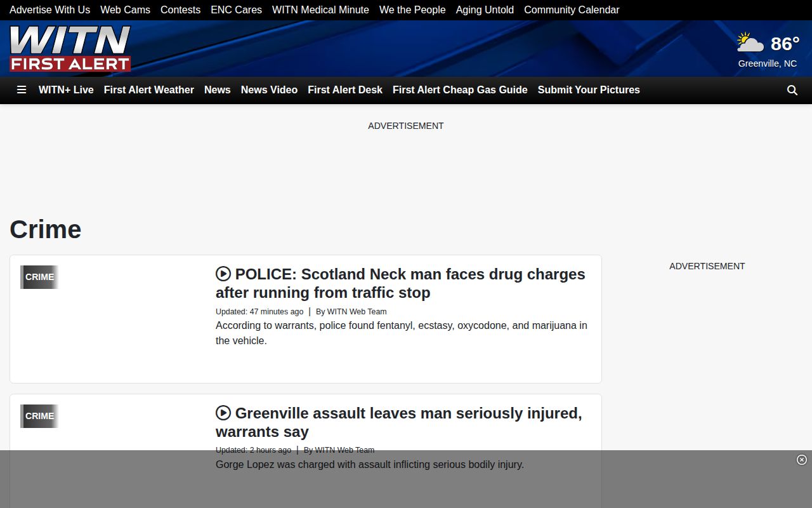Open Scotland Neck drug charges article

coord(400,283)
